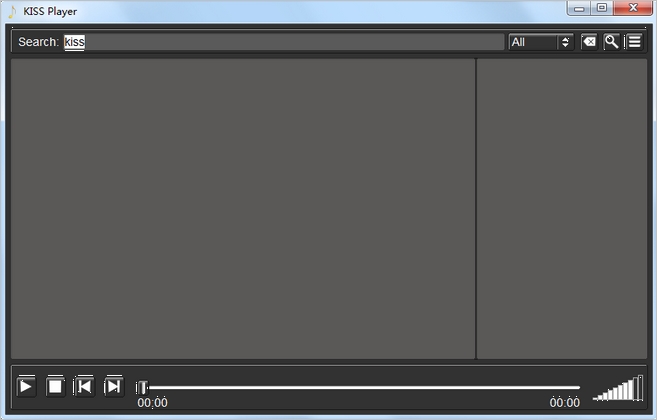Start playback with the Play button
The height and width of the screenshot is (420, 657).
[x=26, y=386]
